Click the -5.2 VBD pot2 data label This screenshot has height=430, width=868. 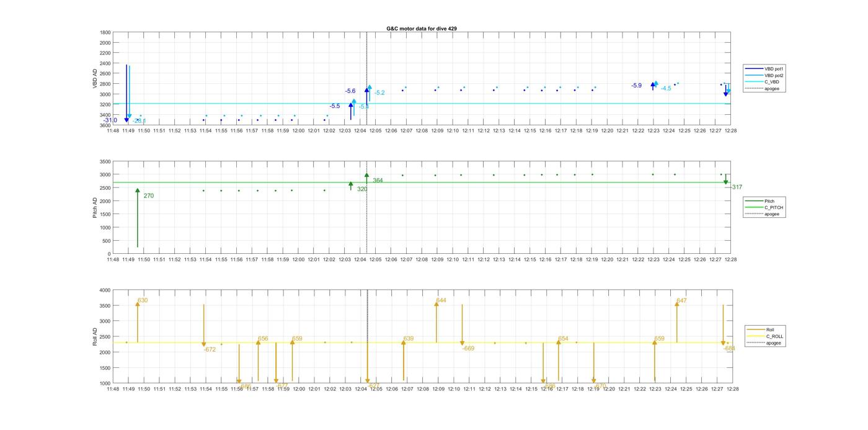[x=379, y=93]
